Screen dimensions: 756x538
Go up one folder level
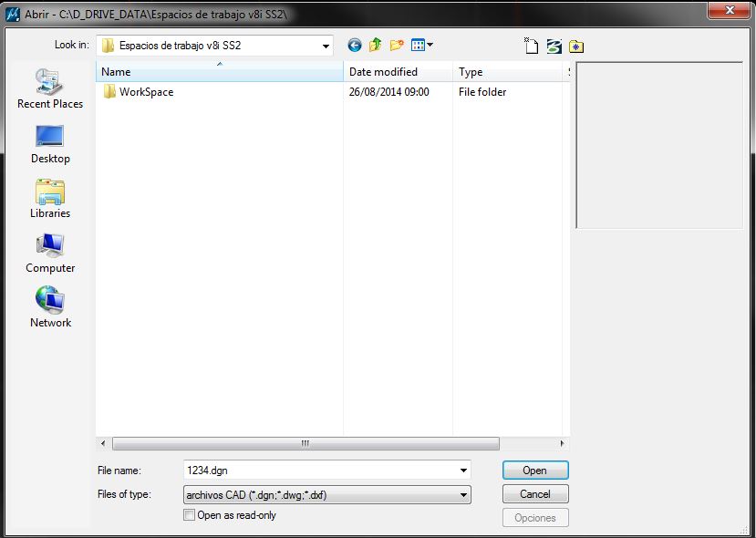(375, 46)
